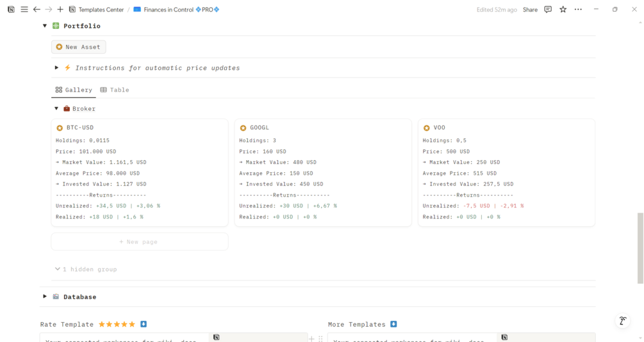The image size is (644, 342).
Task: Switch to the Gallery view tab
Action: (74, 90)
